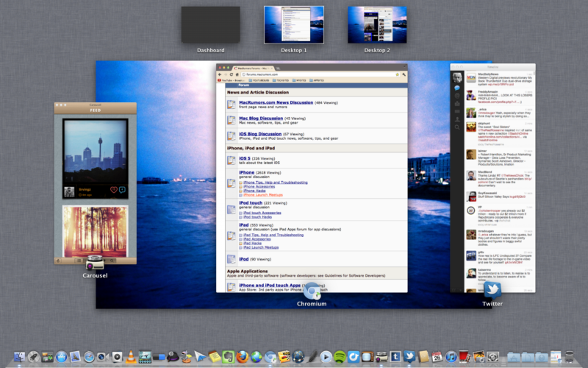The width and height of the screenshot is (588, 368).
Task: Click the Chromium reload button
Action: pyautogui.click(x=232, y=75)
